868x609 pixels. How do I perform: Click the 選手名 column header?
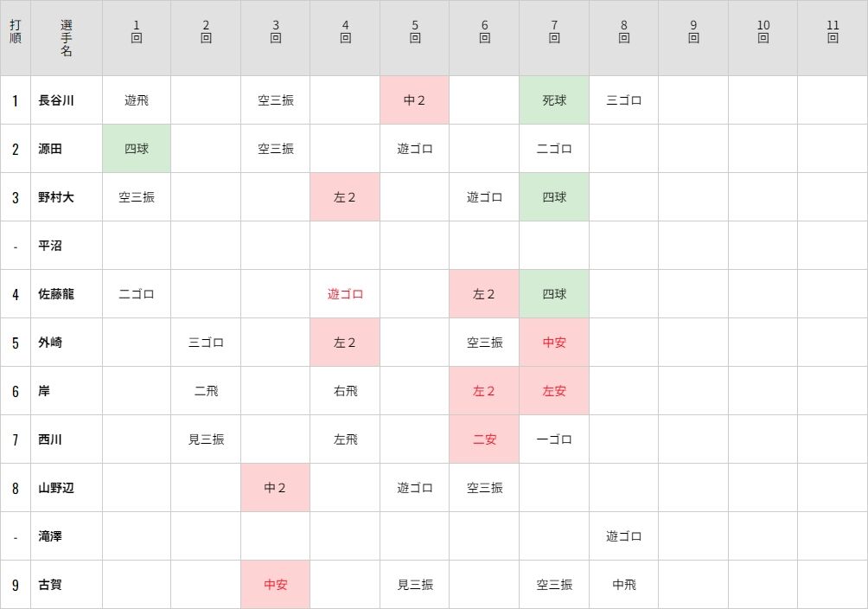67,38
